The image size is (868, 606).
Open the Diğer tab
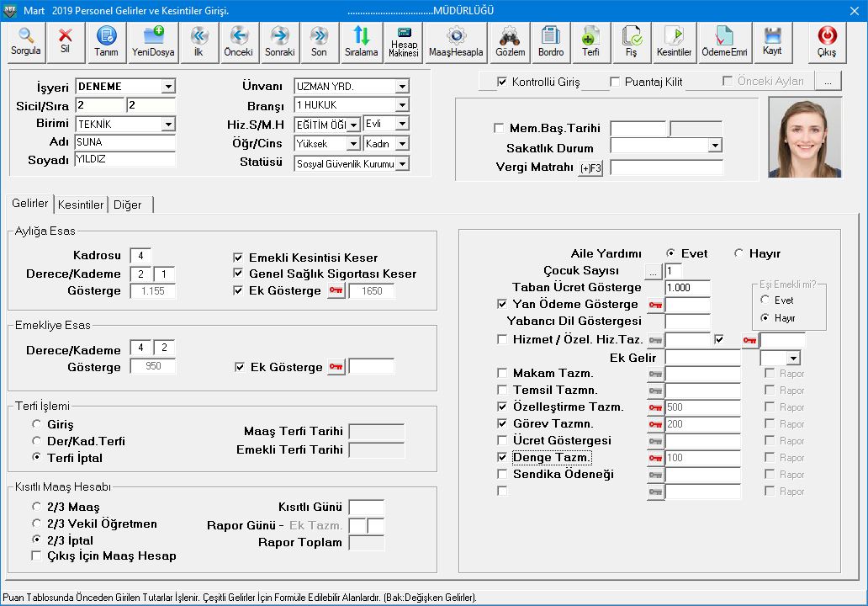pyautogui.click(x=128, y=205)
